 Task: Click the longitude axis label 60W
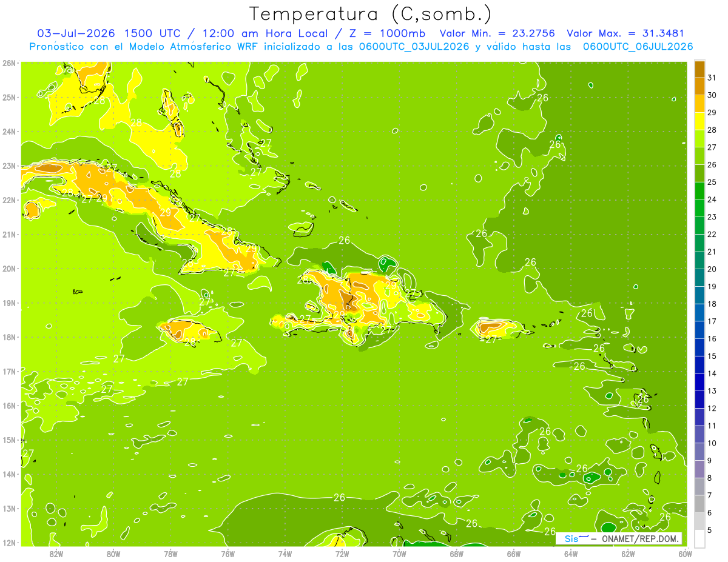(x=684, y=554)
